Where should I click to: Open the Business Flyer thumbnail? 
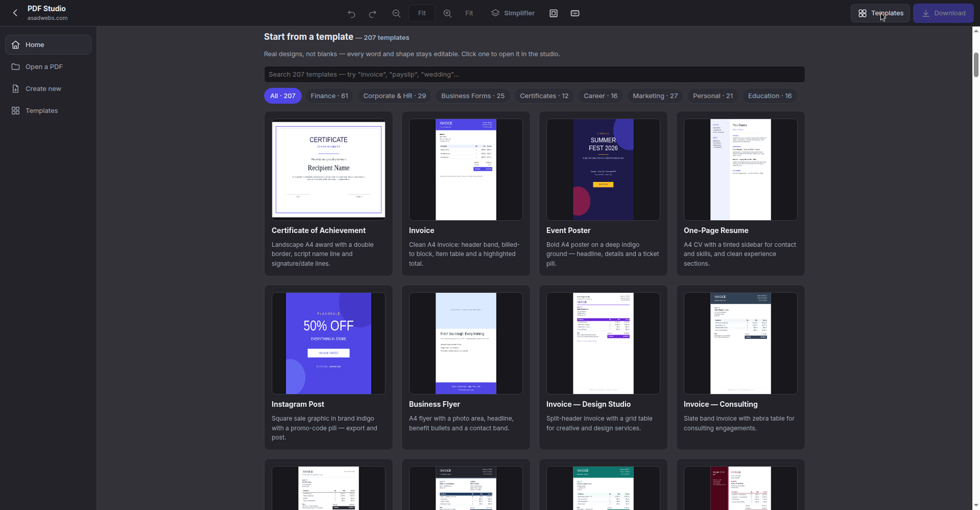click(466, 343)
